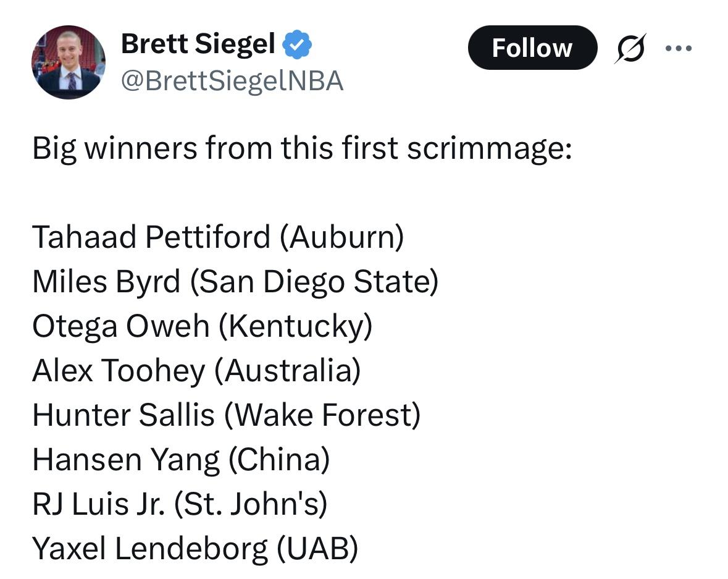Select the word Australia
Image resolution: width=728 pixels, height=579 pixels.
coord(287,371)
